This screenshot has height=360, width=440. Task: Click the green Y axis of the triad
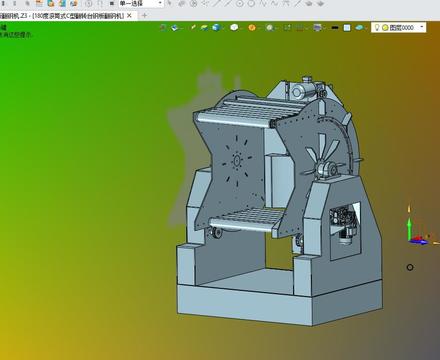410,227
